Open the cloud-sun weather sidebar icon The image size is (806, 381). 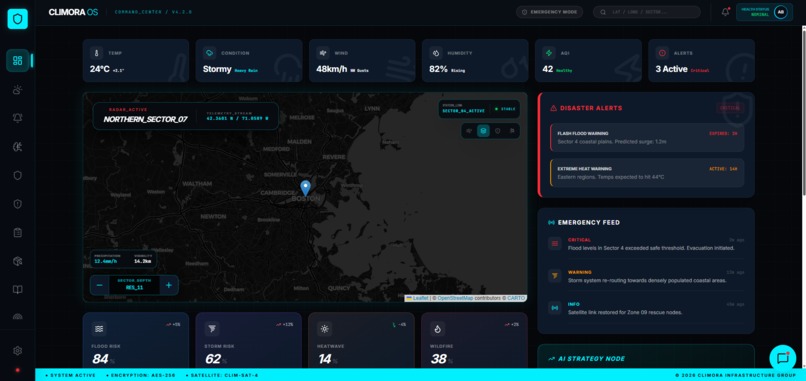coord(17,89)
